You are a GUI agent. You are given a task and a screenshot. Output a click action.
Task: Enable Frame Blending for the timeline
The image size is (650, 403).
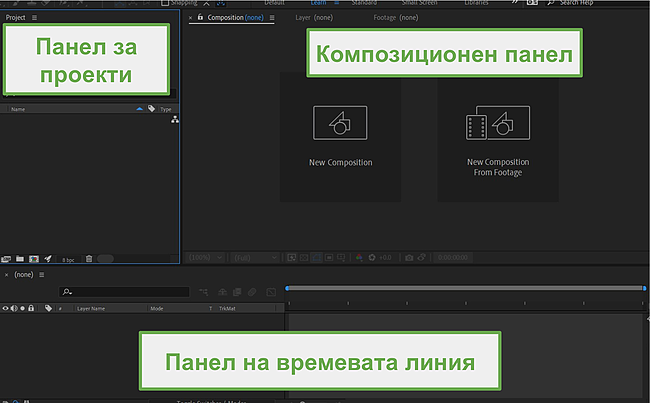pos(237,292)
